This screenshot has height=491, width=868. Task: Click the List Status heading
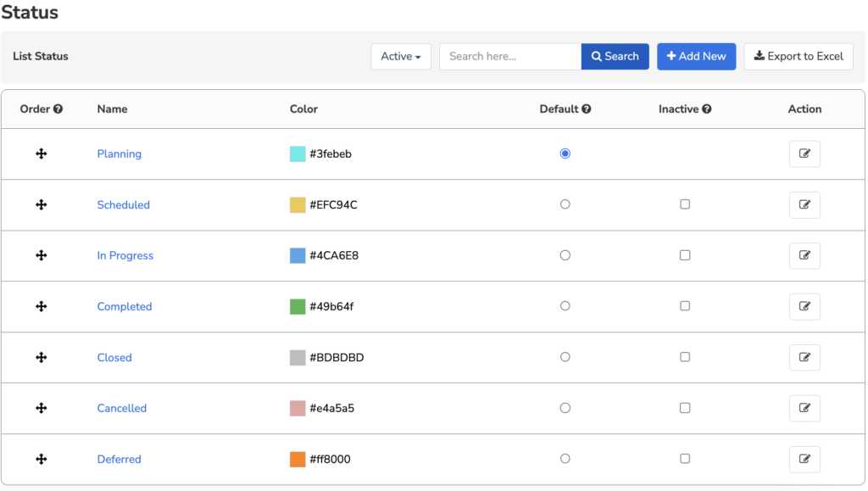(x=41, y=57)
